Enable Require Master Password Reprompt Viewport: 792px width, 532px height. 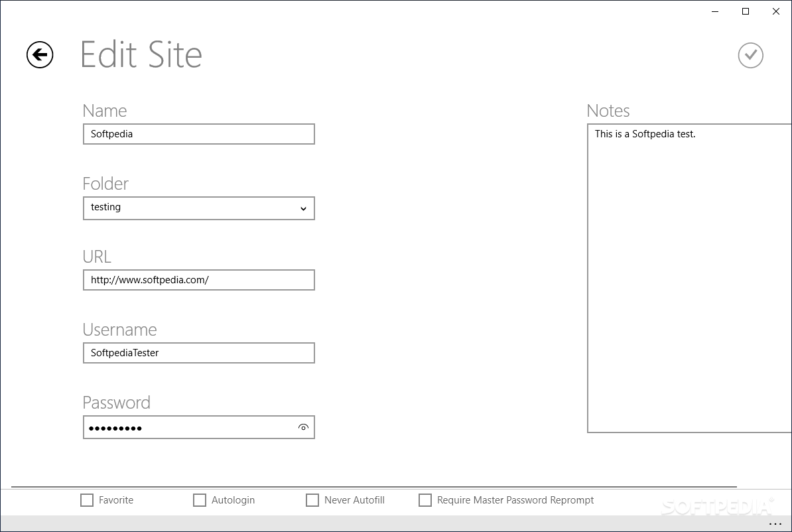pos(425,500)
